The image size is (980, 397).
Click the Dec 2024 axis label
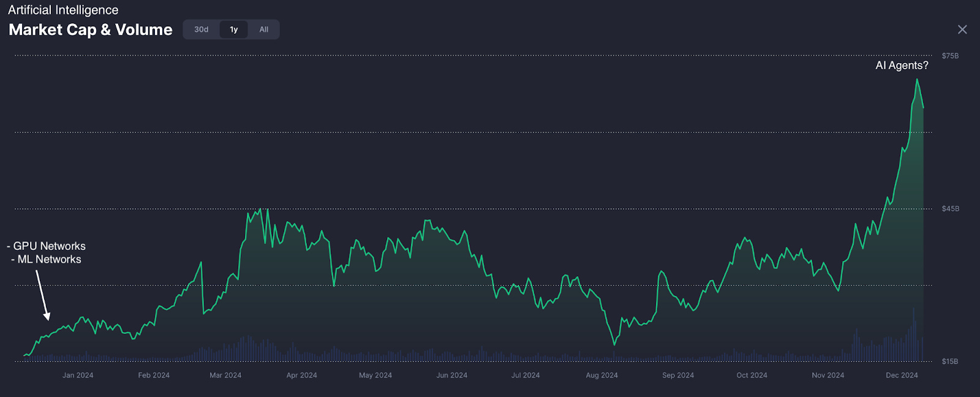pos(902,376)
